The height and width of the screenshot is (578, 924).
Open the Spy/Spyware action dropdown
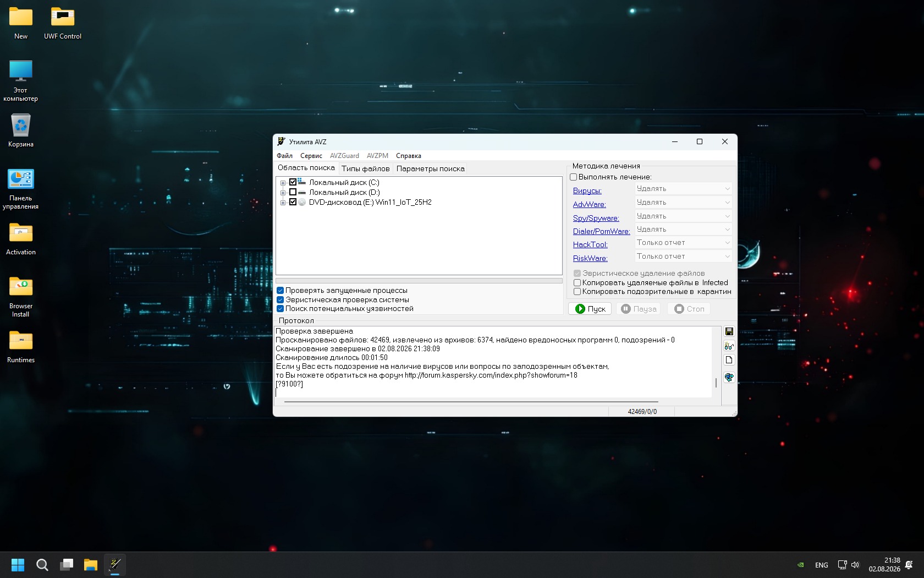683,216
